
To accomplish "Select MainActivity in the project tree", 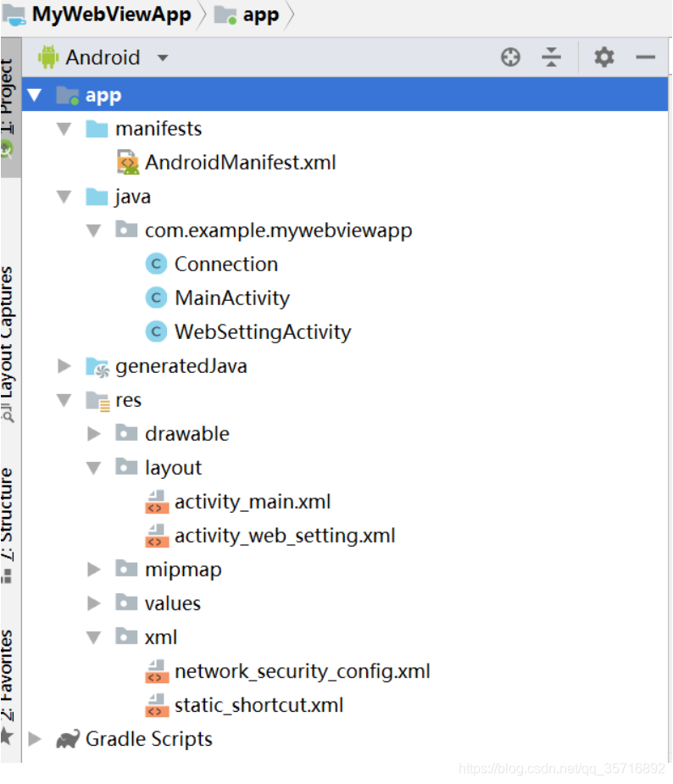I will click(232, 298).
